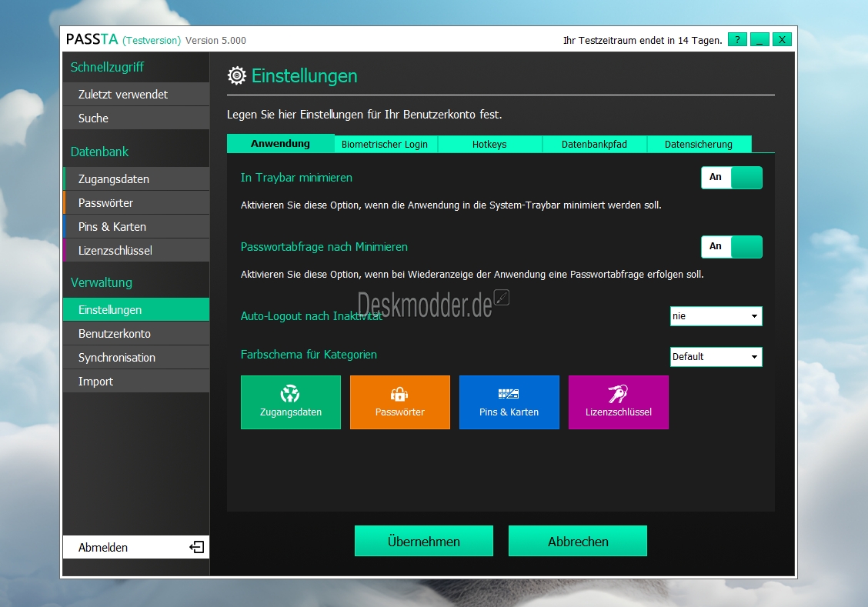Image resolution: width=868 pixels, height=607 pixels.
Task: Open Synchronisation in the sidebar
Action: [x=117, y=358]
